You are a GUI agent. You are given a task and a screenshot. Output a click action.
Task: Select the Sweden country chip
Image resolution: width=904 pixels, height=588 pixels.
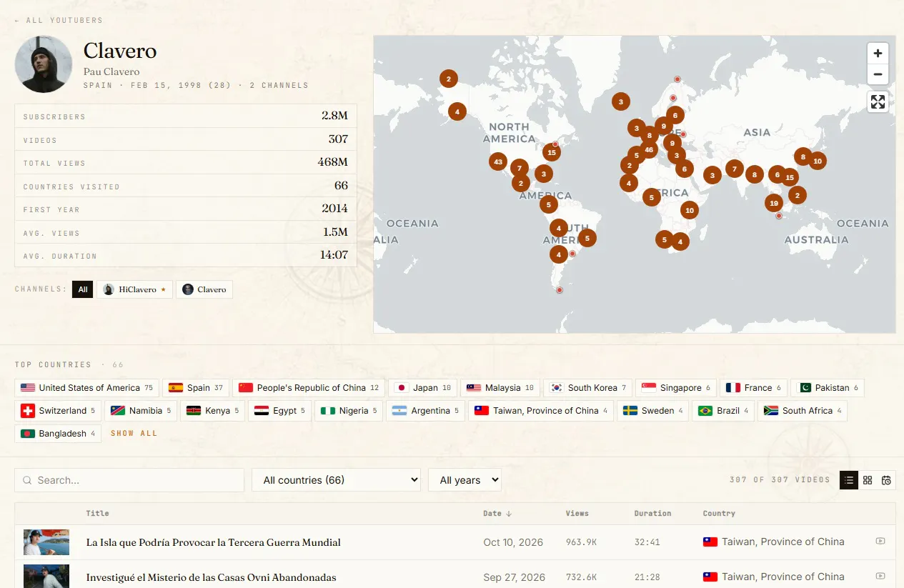[653, 411]
